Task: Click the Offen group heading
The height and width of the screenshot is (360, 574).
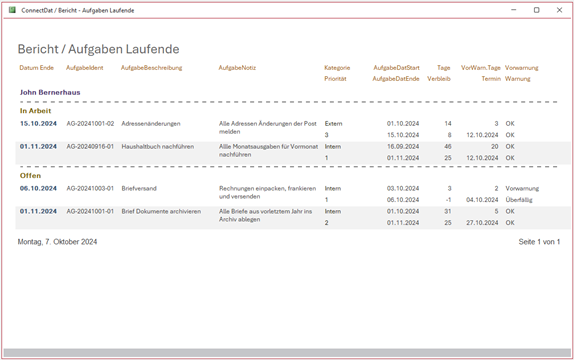Action: tap(30, 175)
